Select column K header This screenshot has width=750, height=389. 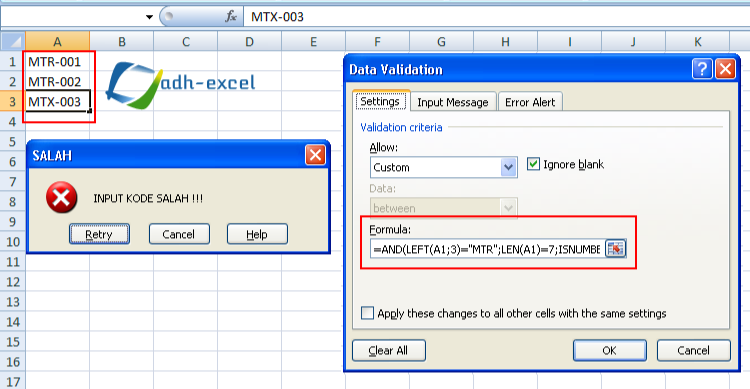(x=697, y=42)
